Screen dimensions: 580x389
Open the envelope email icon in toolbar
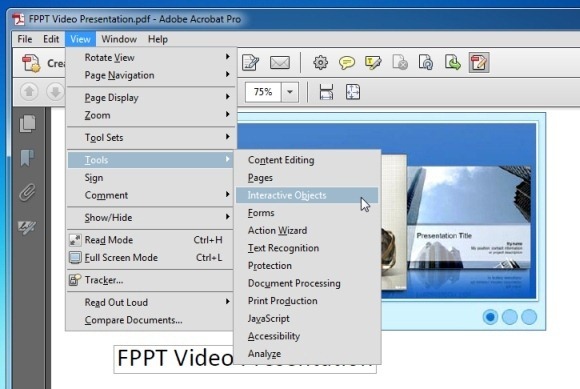click(280, 62)
